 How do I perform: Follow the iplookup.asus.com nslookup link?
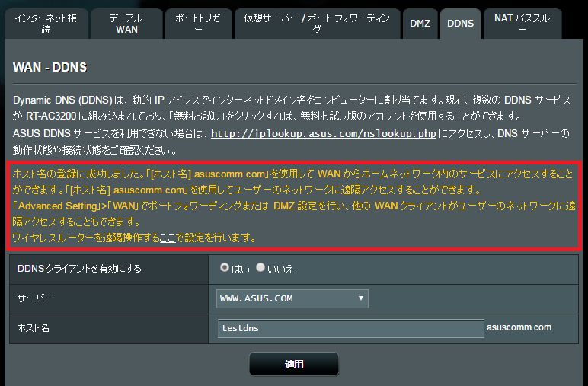coord(323,134)
